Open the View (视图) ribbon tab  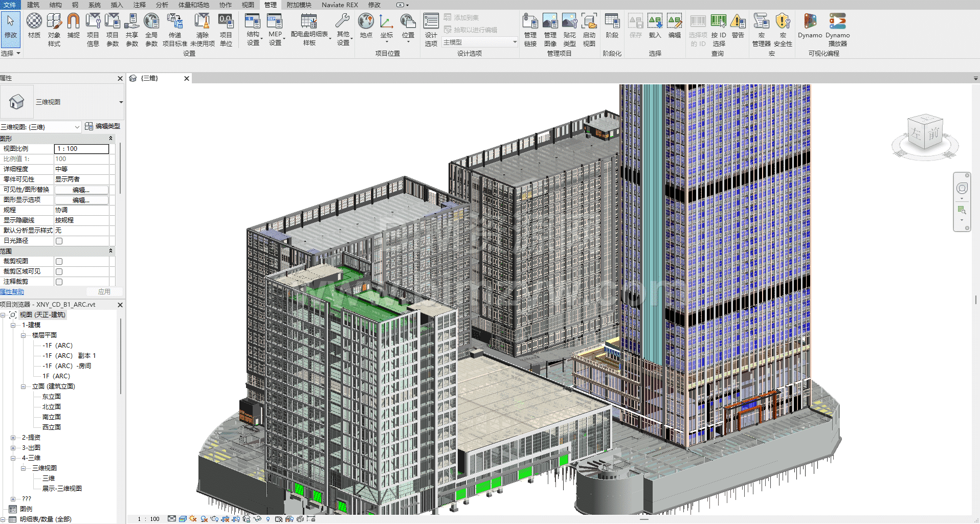(x=248, y=5)
